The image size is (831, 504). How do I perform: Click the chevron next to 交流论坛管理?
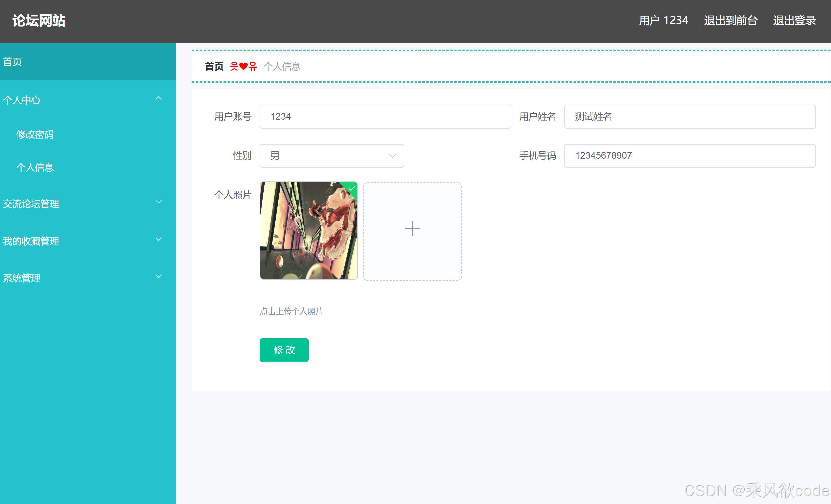[x=159, y=202]
